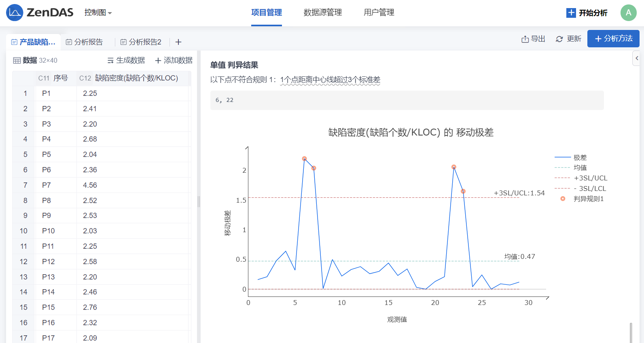Click the 开始分析 button
This screenshot has height=343, width=644.
pos(587,13)
